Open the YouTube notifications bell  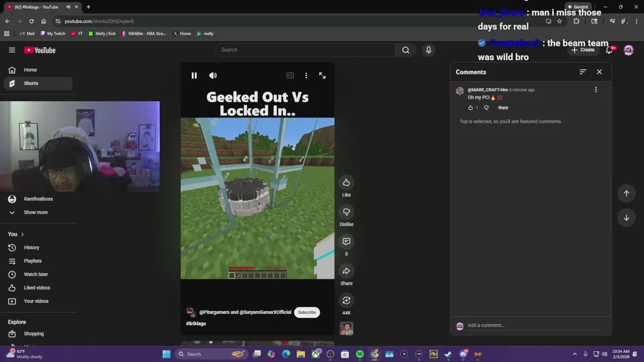click(610, 50)
